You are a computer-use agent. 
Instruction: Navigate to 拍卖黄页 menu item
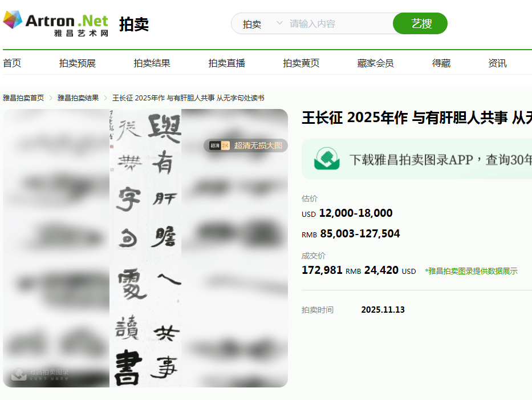coord(301,63)
